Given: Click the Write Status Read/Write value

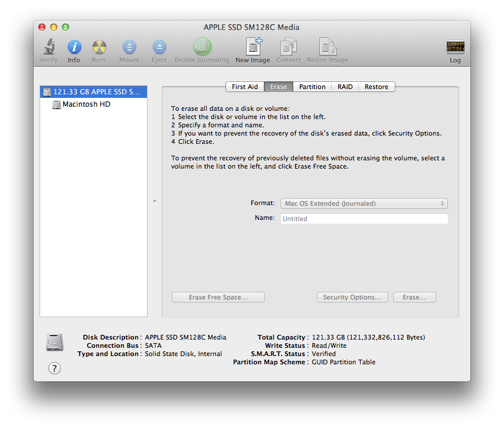Looking at the screenshot, I should pyautogui.click(x=329, y=346).
